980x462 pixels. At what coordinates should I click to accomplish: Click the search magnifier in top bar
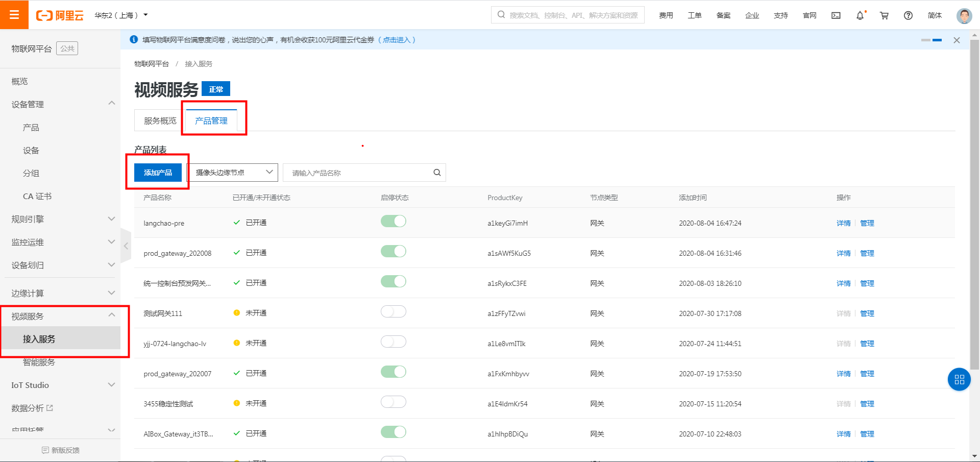[501, 15]
